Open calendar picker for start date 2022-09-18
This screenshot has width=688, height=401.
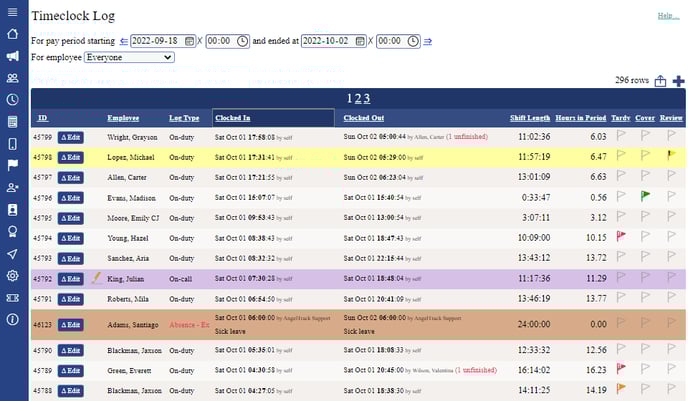(189, 41)
